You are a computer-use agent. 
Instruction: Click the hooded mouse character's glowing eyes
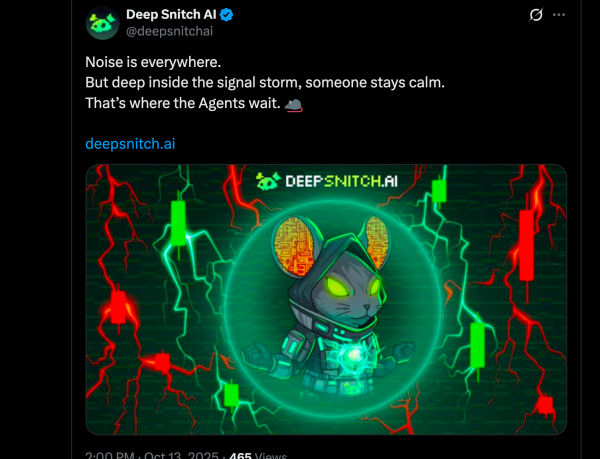352,286
